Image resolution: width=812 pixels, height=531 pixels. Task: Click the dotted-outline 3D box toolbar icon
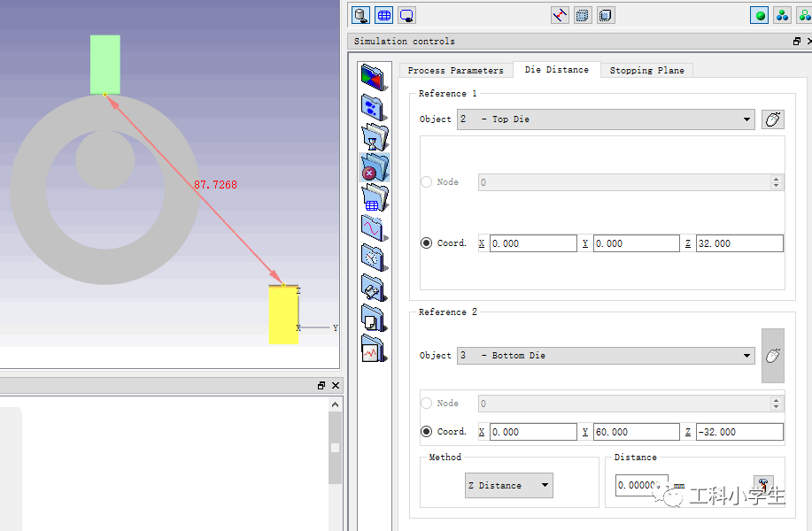pyautogui.click(x=606, y=15)
